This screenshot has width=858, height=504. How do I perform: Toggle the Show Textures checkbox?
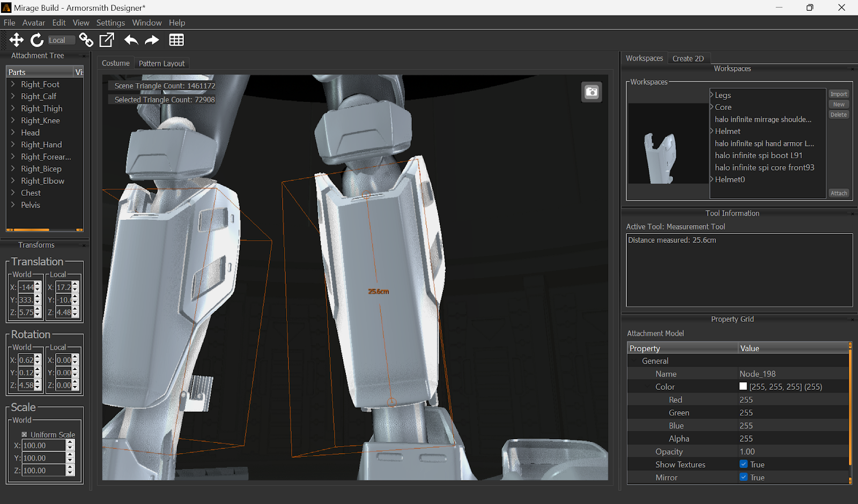coord(743,464)
